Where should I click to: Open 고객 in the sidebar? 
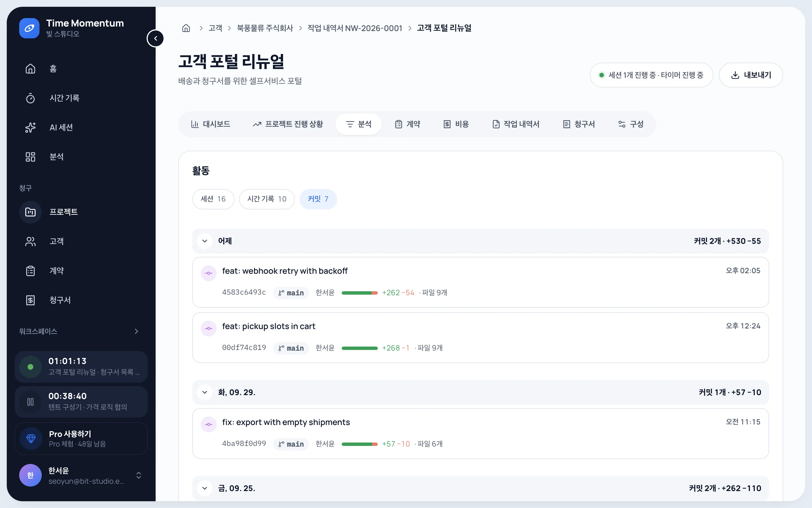pyautogui.click(x=81, y=241)
